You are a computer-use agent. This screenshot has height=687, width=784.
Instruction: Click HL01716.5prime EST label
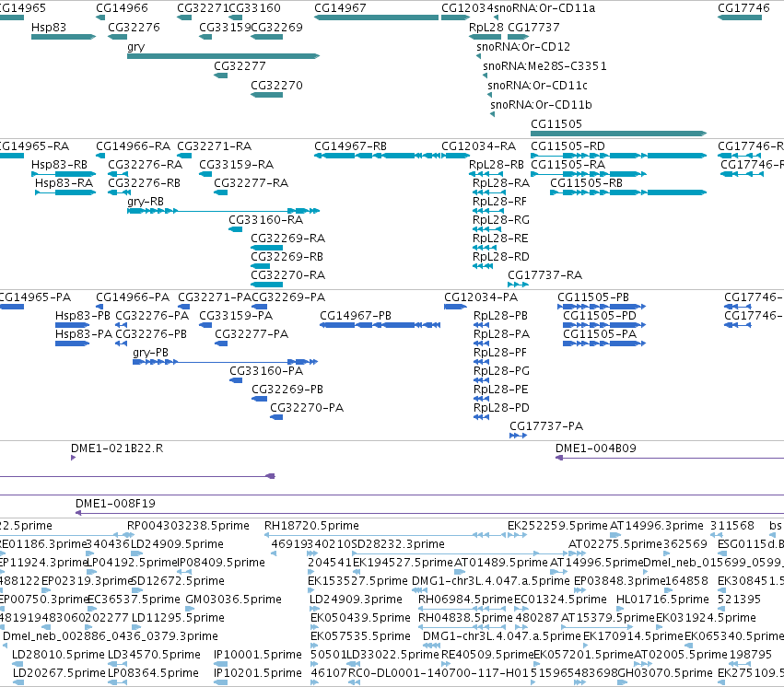click(x=662, y=600)
